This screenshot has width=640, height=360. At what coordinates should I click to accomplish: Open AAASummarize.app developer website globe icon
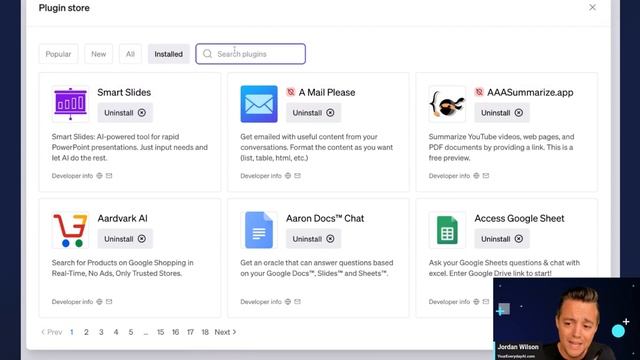pos(476,176)
